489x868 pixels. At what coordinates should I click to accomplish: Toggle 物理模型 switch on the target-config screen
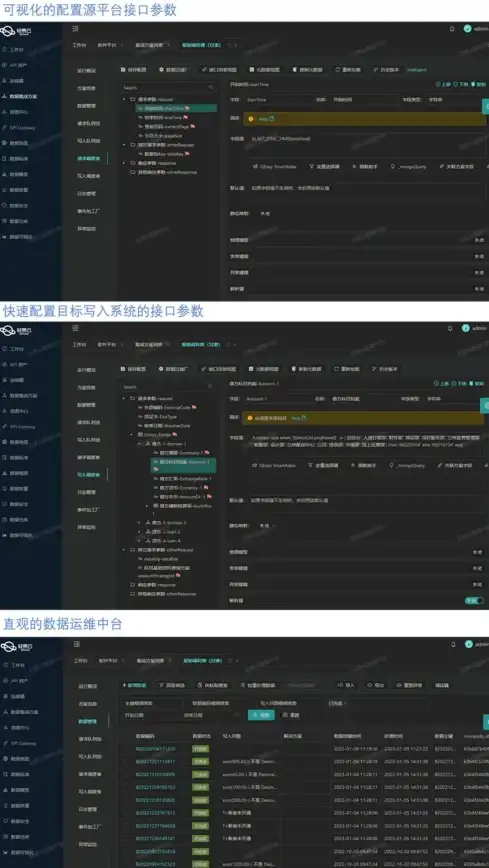[x=477, y=552]
